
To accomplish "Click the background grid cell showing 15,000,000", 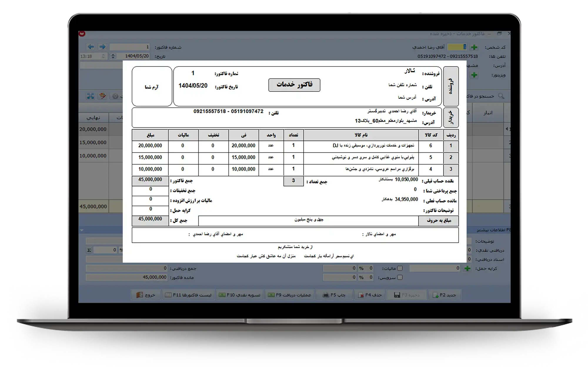I will [x=93, y=142].
